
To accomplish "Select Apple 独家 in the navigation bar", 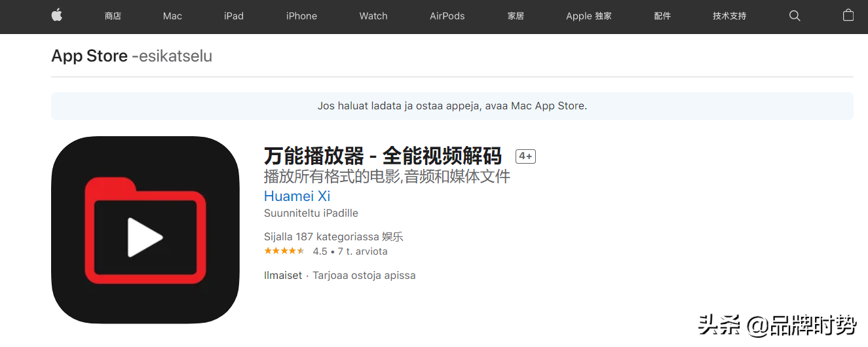I will (589, 16).
